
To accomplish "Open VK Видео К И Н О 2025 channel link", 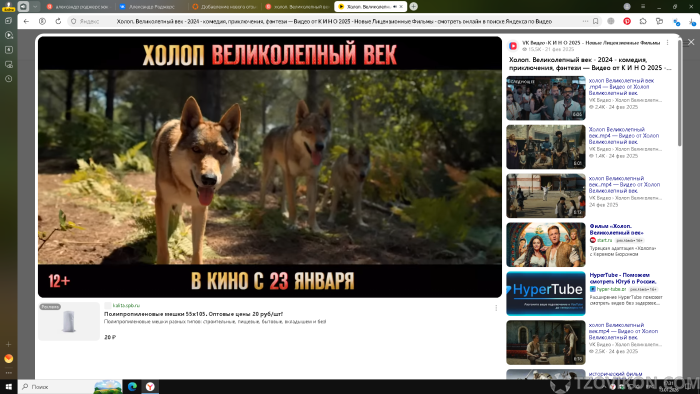I will pyautogui.click(x=591, y=43).
